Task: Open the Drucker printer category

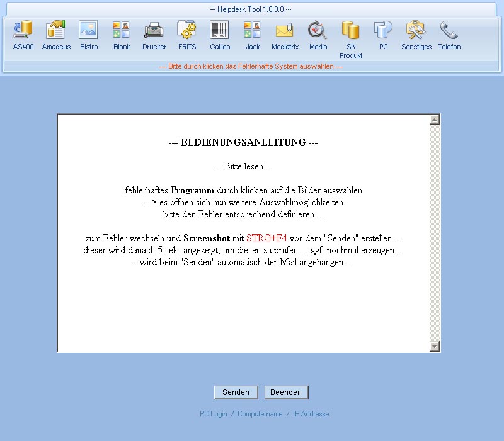Action: 154,30
